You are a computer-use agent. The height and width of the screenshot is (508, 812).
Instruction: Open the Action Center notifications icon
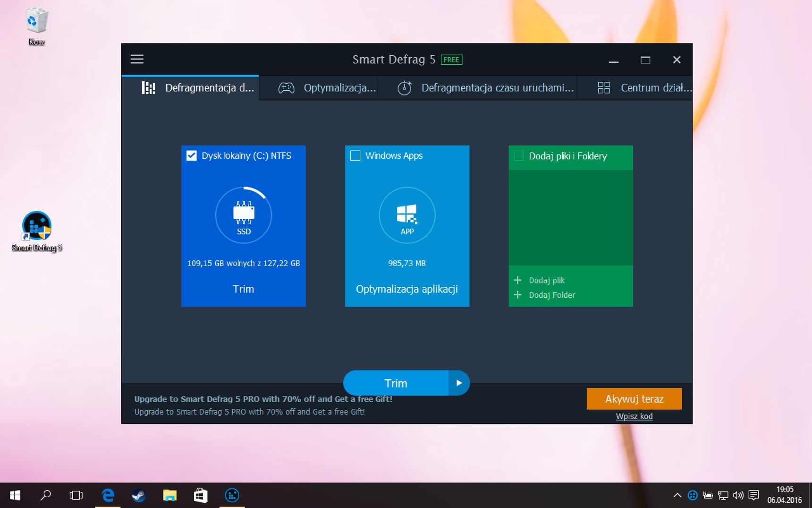point(754,495)
